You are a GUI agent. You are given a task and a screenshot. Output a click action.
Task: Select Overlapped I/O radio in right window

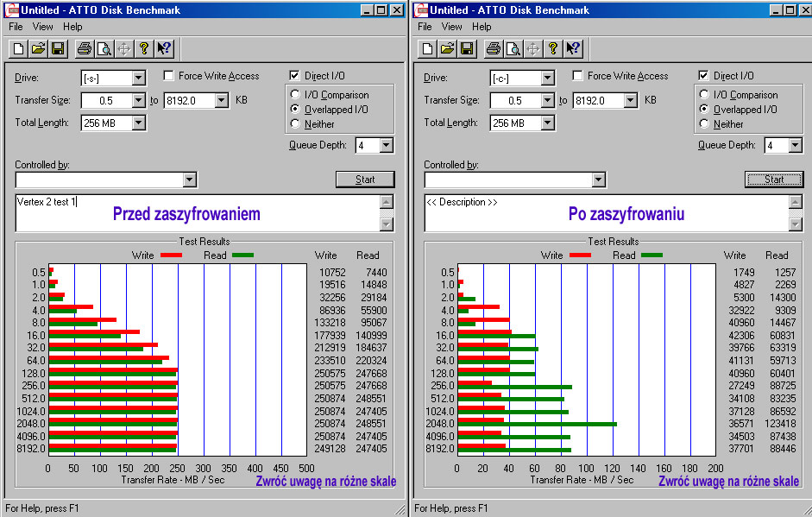(x=704, y=109)
